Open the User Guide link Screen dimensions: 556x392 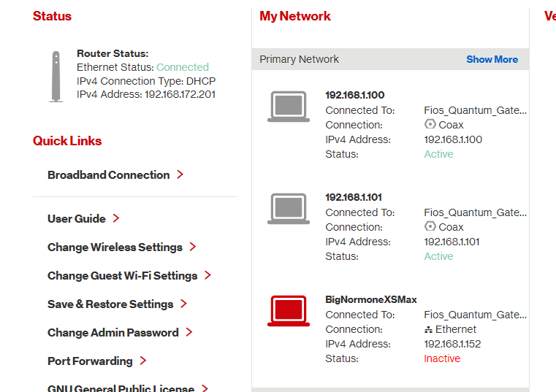(x=77, y=219)
